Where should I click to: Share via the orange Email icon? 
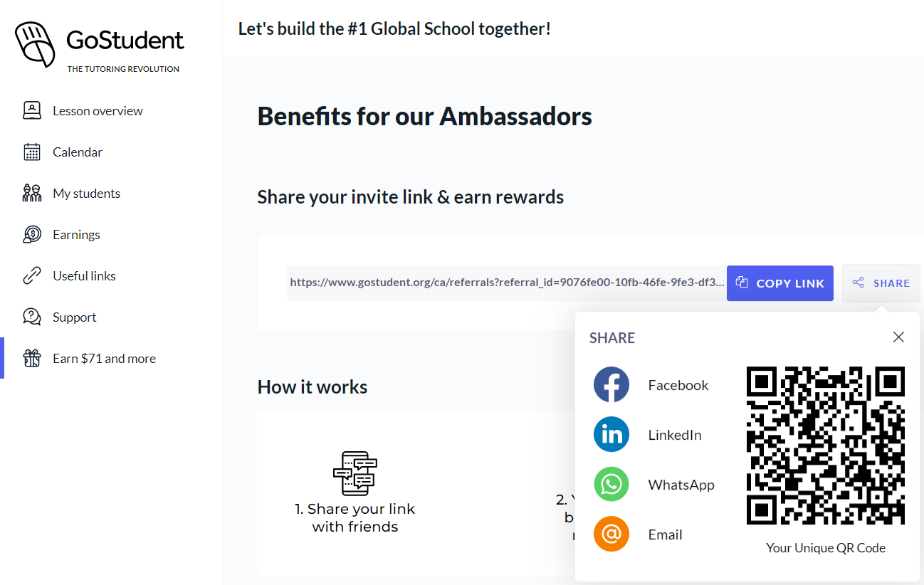(611, 534)
